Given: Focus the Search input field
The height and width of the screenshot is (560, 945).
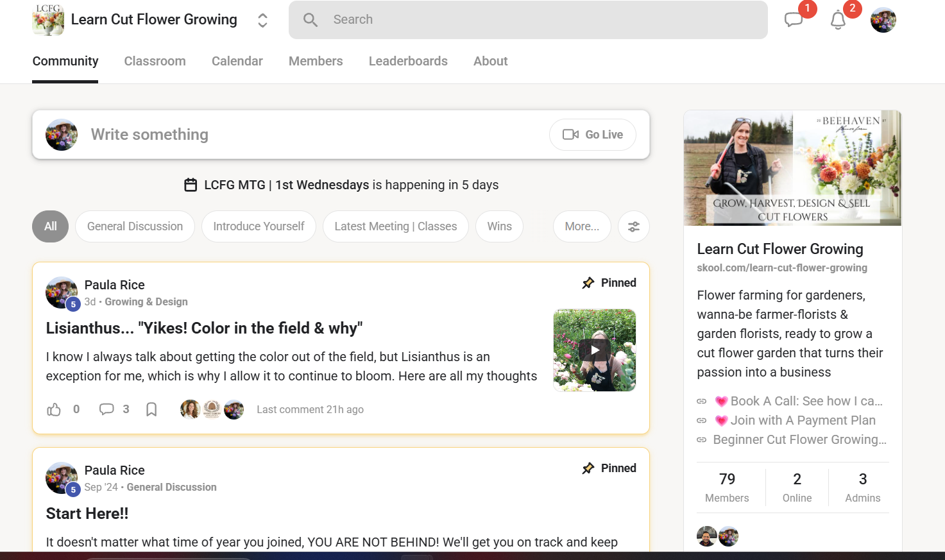Looking at the screenshot, I should pyautogui.click(x=528, y=20).
